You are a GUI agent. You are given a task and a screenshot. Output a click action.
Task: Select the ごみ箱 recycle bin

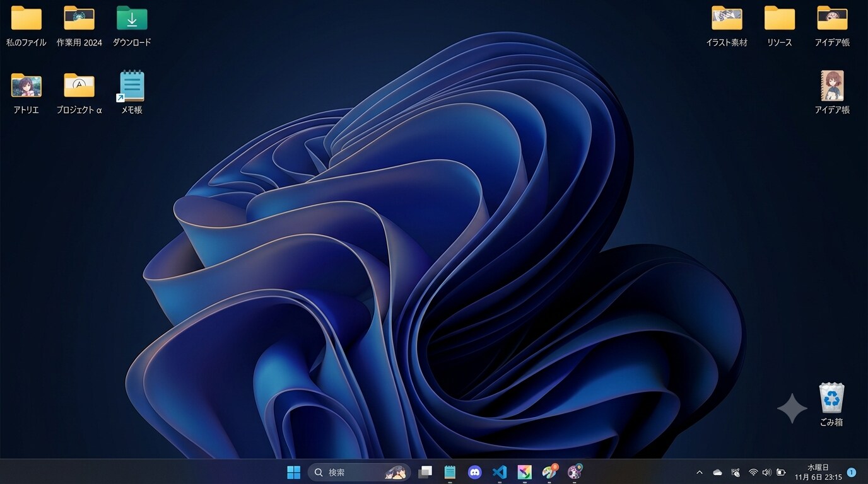coord(831,398)
